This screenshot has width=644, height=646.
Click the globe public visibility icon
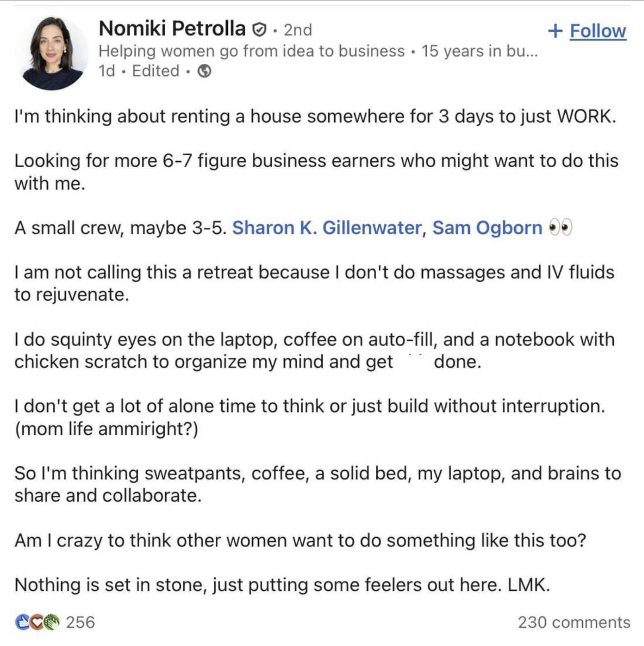[x=205, y=71]
